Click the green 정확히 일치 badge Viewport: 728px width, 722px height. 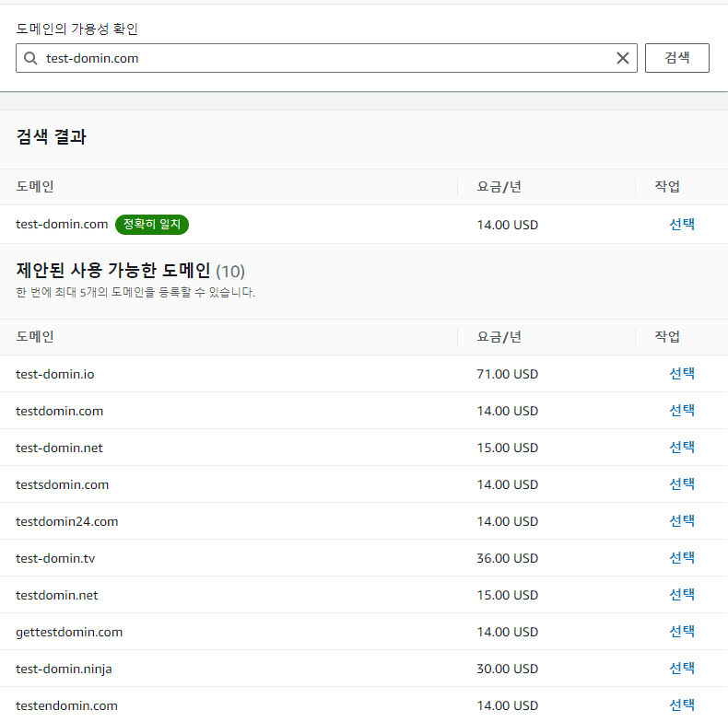pyautogui.click(x=152, y=225)
